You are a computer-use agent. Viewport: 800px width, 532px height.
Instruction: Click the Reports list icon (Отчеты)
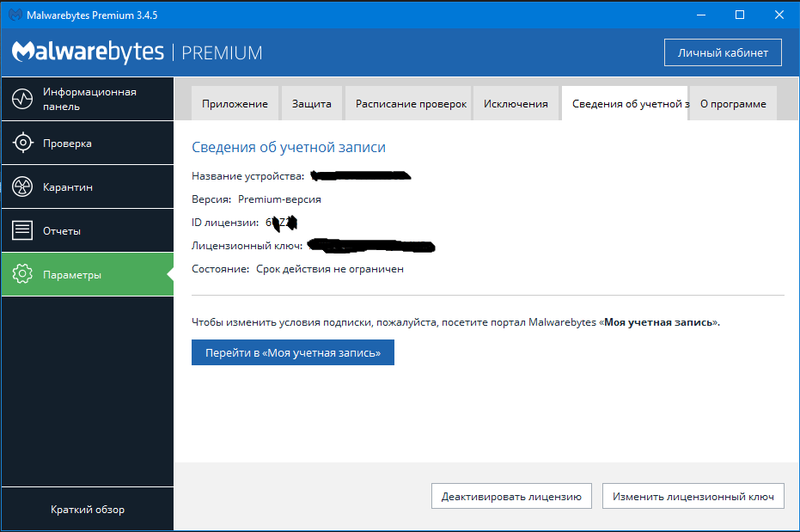tap(22, 230)
